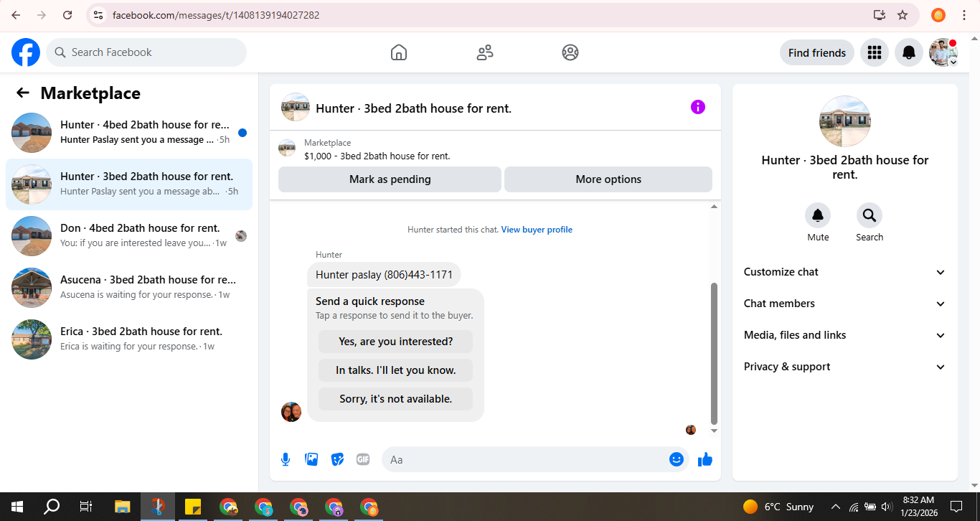Image resolution: width=980 pixels, height=521 pixels.
Task: Click Hunter paslay phone number message
Action: [x=384, y=275]
